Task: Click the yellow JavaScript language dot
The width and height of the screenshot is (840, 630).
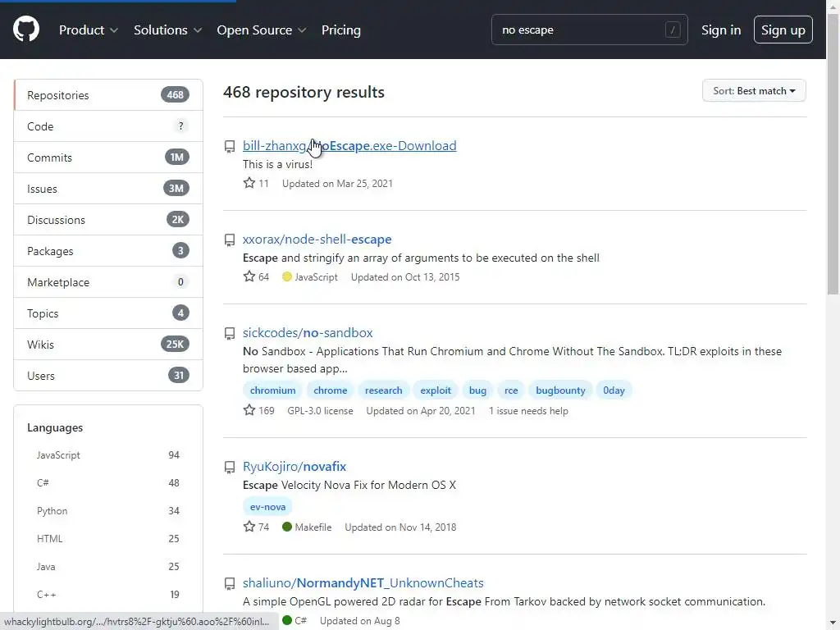Action: [x=286, y=277]
